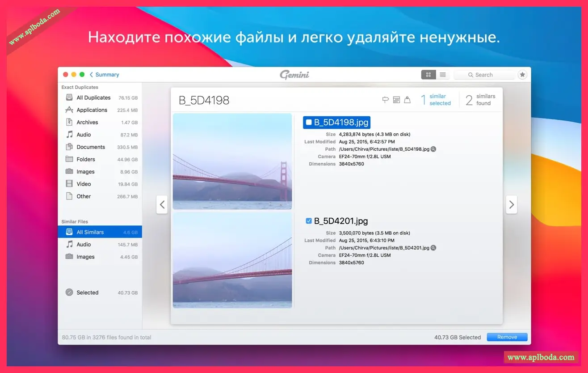Screen dimensions: 588x373
Task: Click the All Duplicates stack icon
Action: click(69, 97)
